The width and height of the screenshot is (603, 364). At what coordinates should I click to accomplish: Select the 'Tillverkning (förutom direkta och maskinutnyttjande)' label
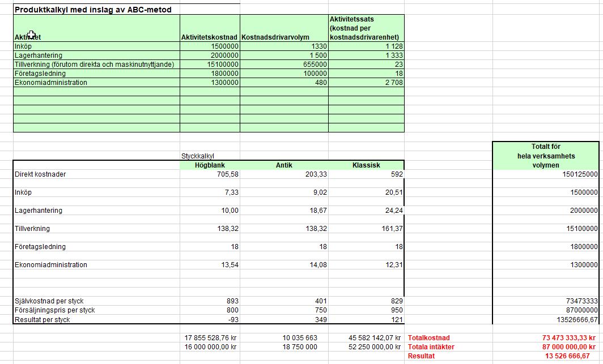click(94, 65)
